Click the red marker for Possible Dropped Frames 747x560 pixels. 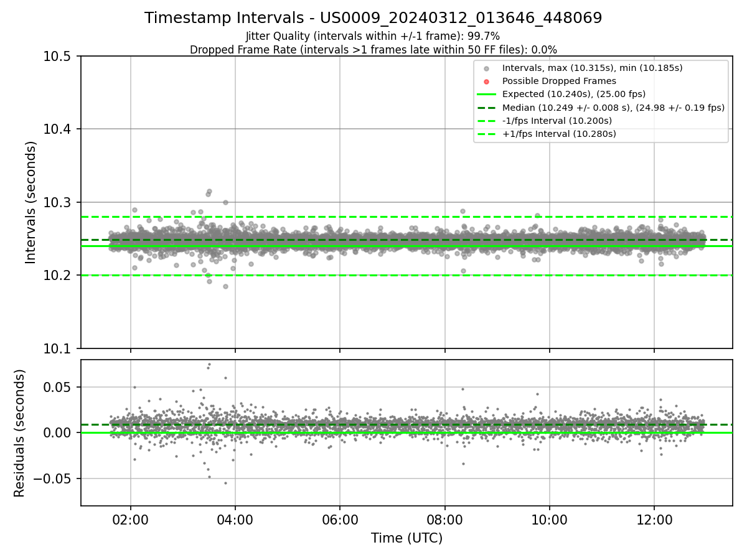pos(487,82)
